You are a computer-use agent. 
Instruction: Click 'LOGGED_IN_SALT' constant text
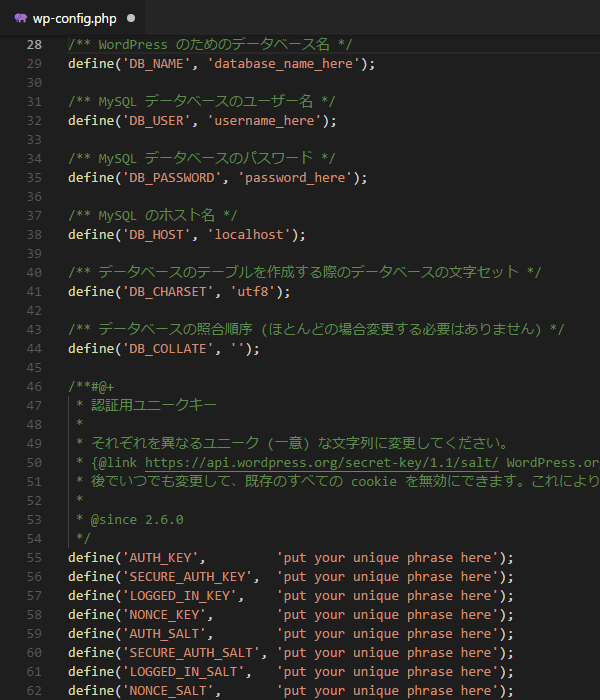[x=183, y=672]
